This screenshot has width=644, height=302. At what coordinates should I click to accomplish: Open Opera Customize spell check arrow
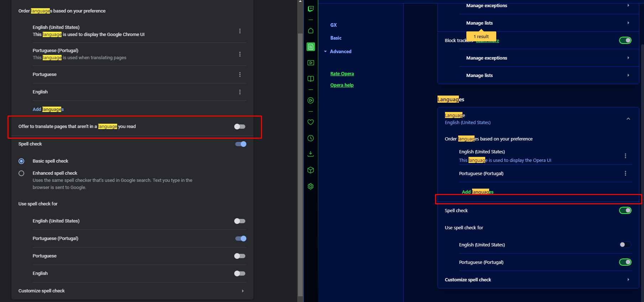628,280
